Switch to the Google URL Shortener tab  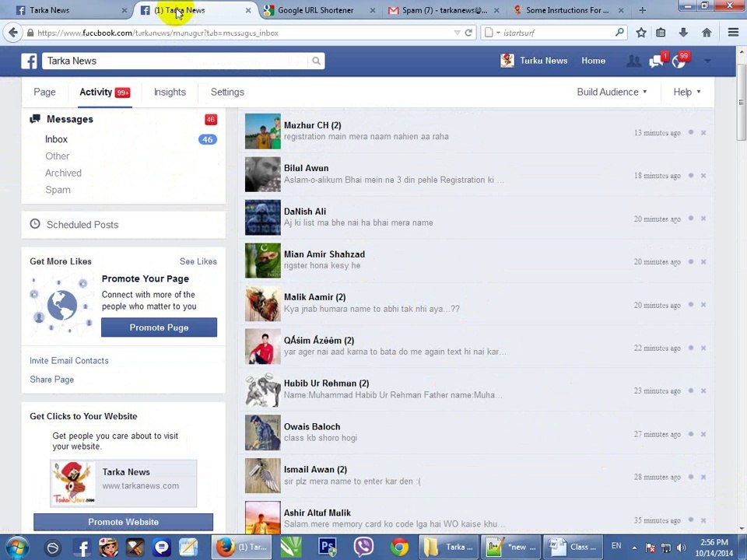coord(315,10)
